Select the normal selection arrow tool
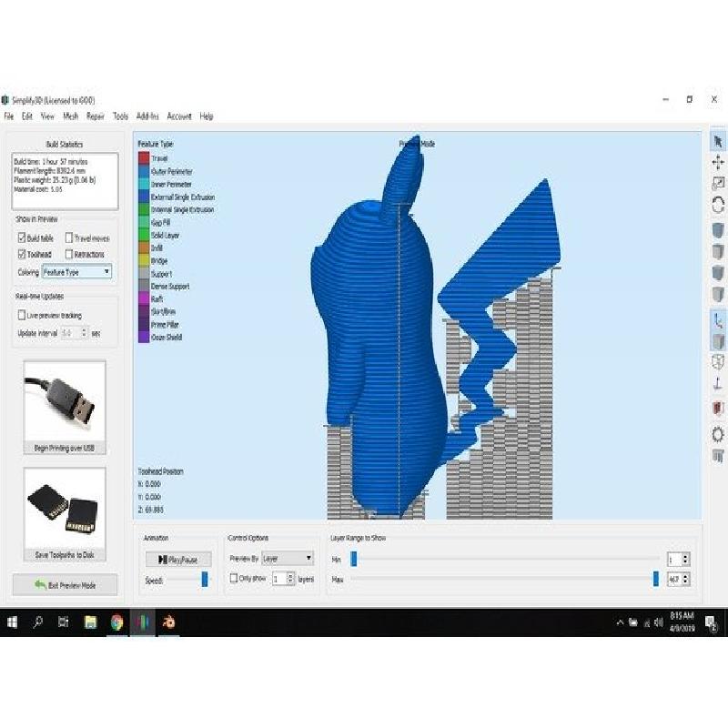 718,141
